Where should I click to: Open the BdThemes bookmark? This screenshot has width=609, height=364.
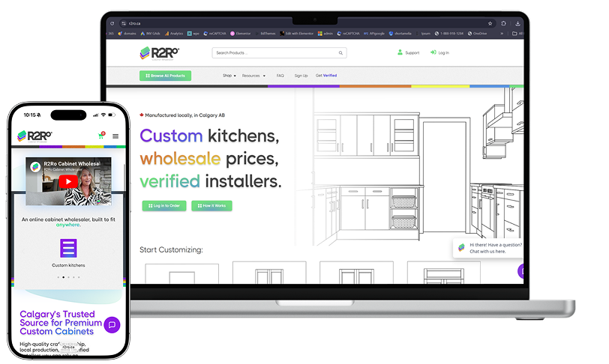(265, 34)
